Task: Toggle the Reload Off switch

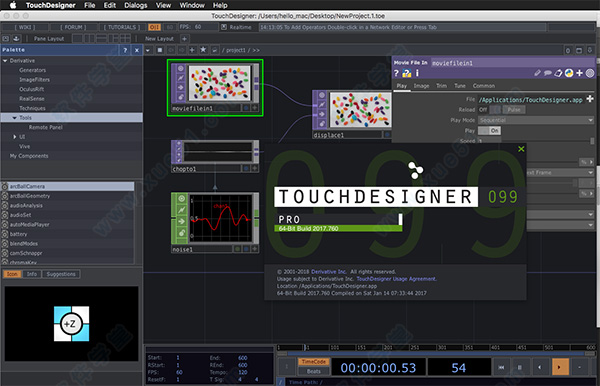Action: click(489, 109)
